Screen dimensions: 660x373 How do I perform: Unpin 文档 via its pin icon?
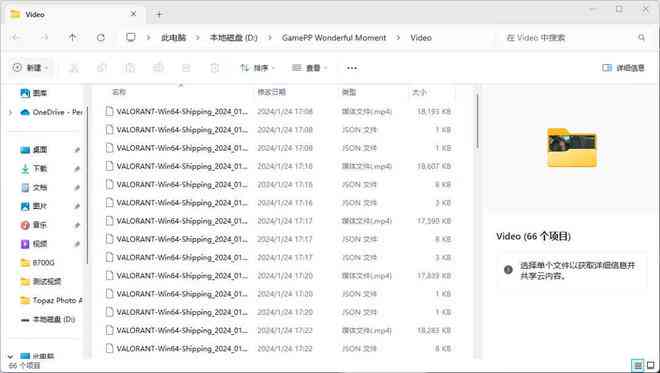[x=77, y=188]
